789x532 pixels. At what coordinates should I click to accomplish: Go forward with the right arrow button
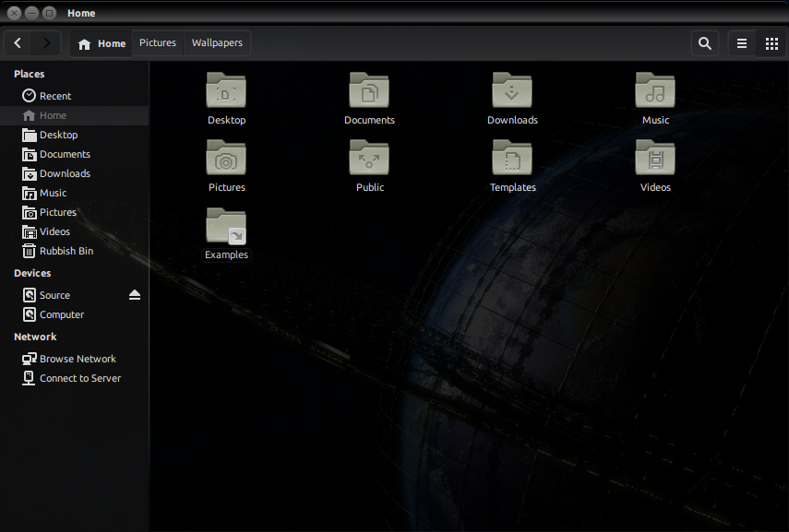click(46, 43)
